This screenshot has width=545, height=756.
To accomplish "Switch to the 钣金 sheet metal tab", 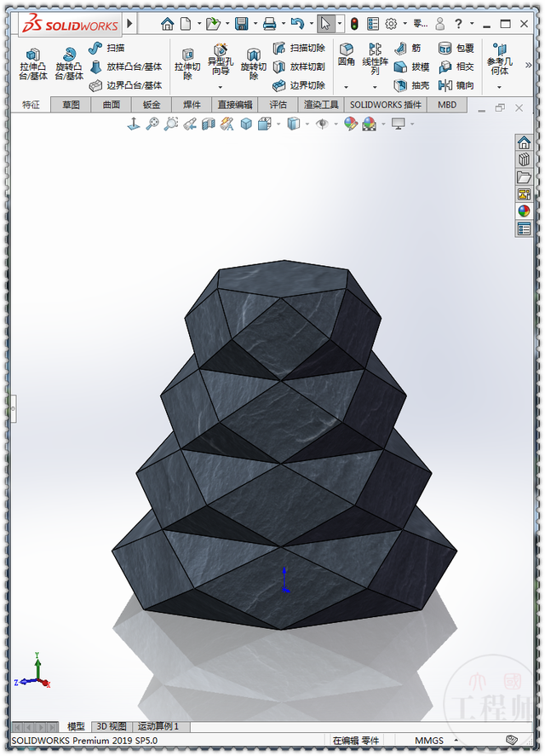I will click(x=152, y=105).
